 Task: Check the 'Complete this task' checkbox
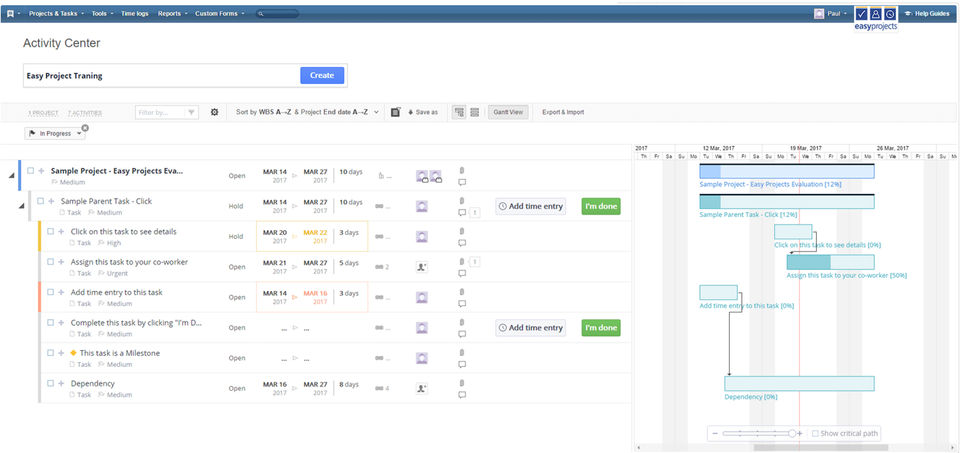click(x=50, y=323)
